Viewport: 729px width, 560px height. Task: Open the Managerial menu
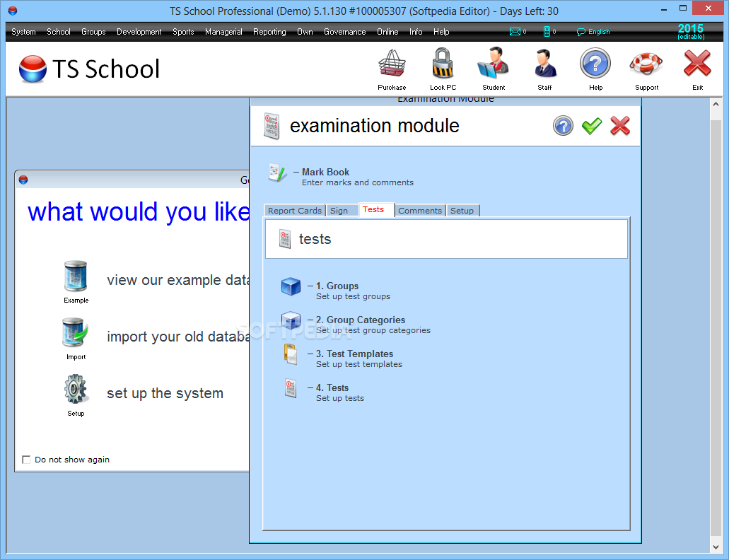[223, 32]
